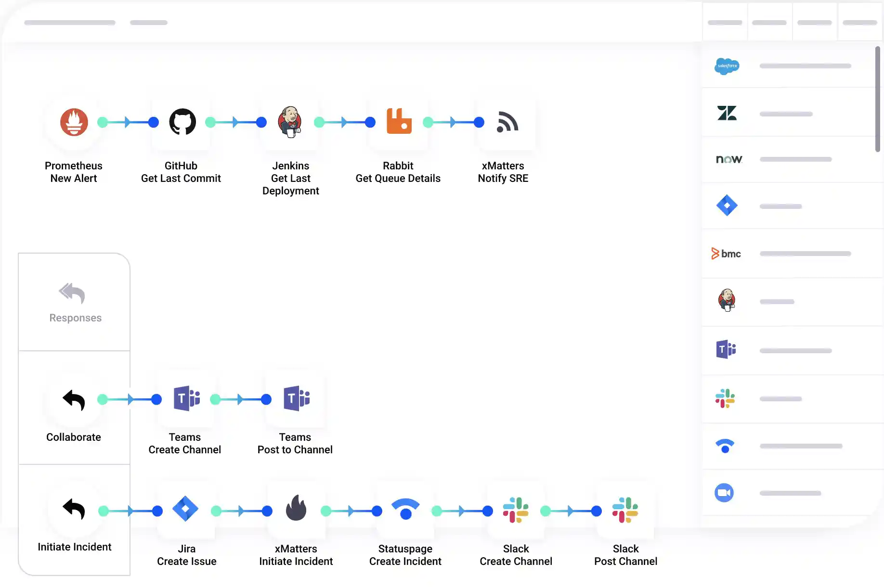Open the first top-right tab placeholder
The height and width of the screenshot is (588, 884).
click(x=725, y=23)
